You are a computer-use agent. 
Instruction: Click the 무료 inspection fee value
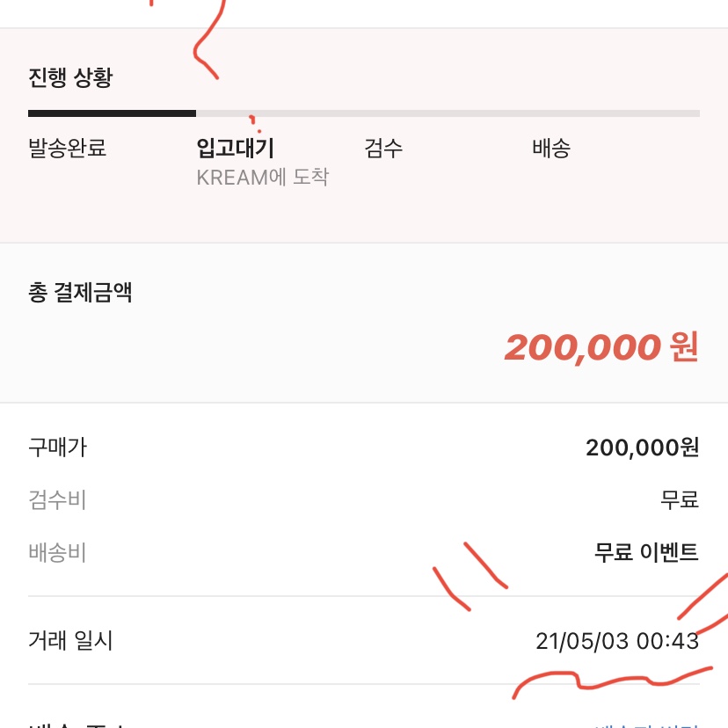pos(680,500)
